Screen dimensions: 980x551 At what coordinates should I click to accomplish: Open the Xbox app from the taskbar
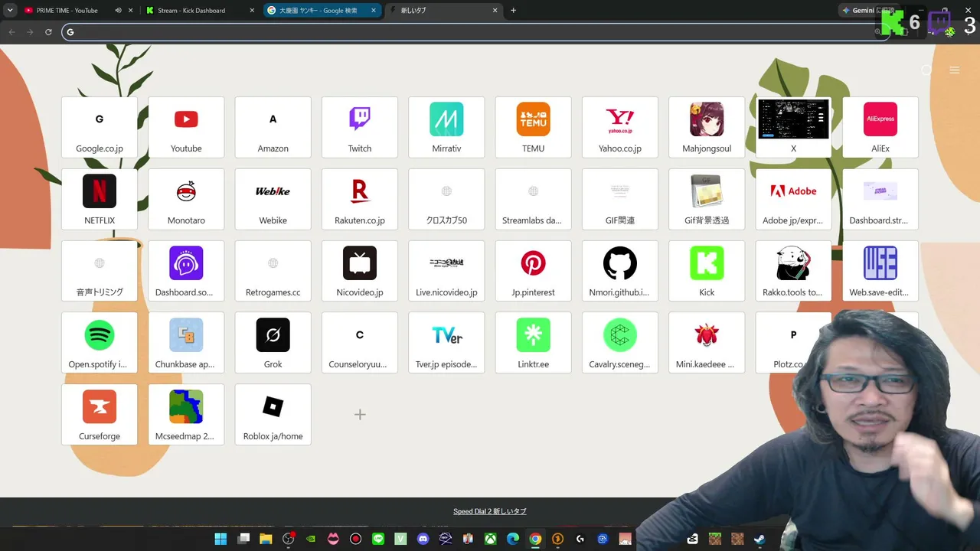click(491, 539)
